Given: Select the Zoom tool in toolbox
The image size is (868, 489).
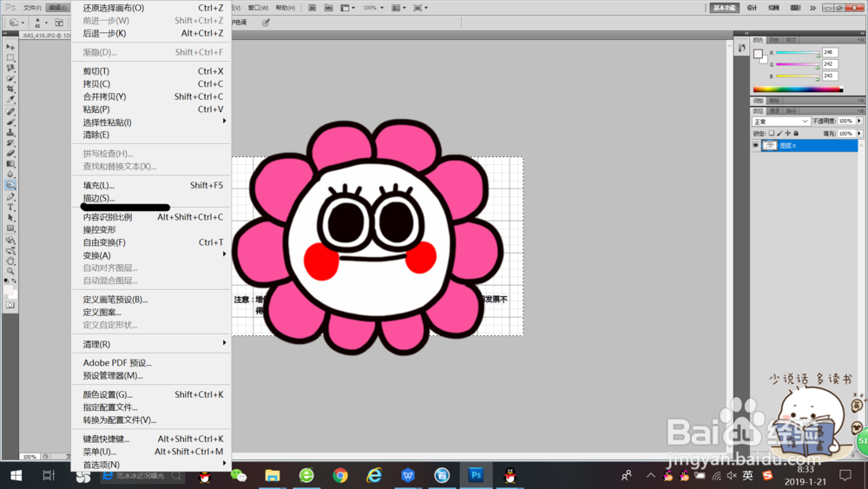Looking at the screenshot, I should point(10,271).
